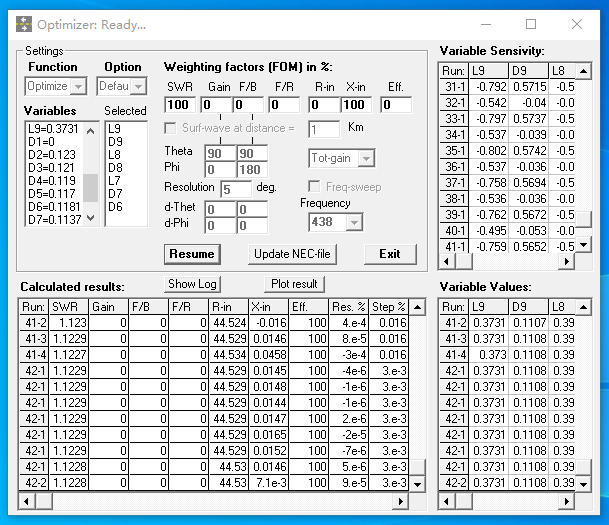Select variable D3=0.121 in Variables list
Screen dimensions: 609x525
[54, 168]
